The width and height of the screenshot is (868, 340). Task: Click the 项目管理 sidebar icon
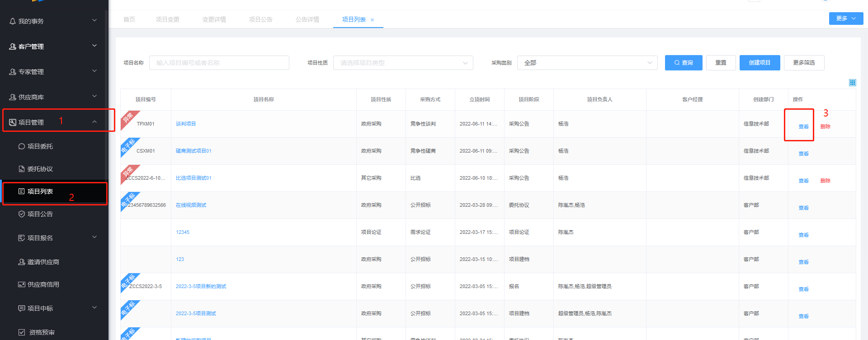pyautogui.click(x=13, y=122)
